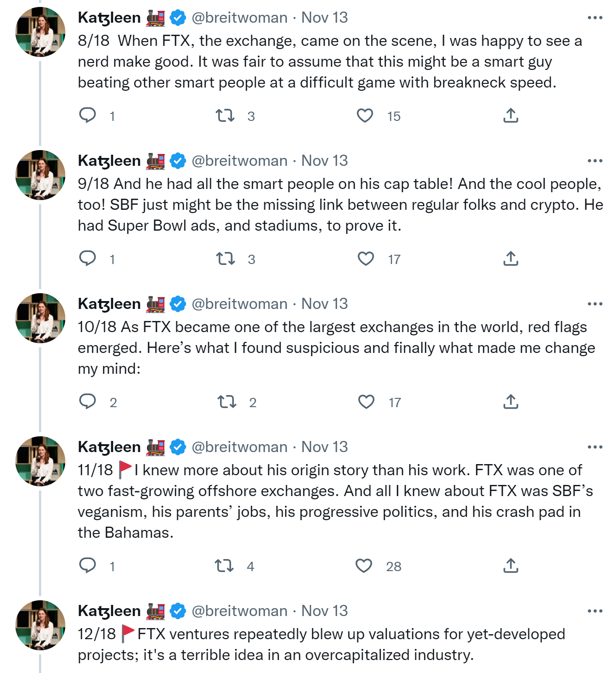The height and width of the screenshot is (673, 616).
Task: Share the 8/18 tweet
Action: [x=510, y=115]
